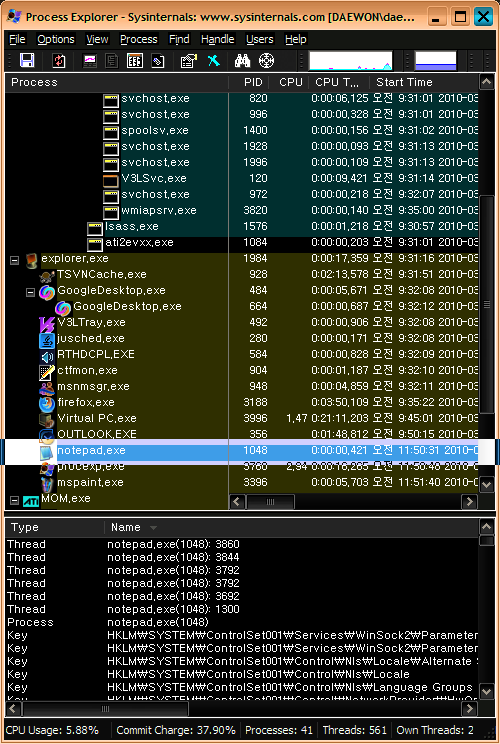Sort by the Start Time column header
Screen dimensions: 500x744
425,82
